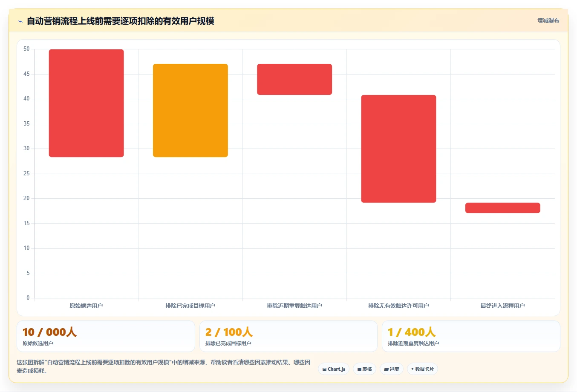Click the chart title 自动营销流程上线前需要逐项扣除的有效用户规模
This screenshot has height=392, width=577.
(121, 21)
